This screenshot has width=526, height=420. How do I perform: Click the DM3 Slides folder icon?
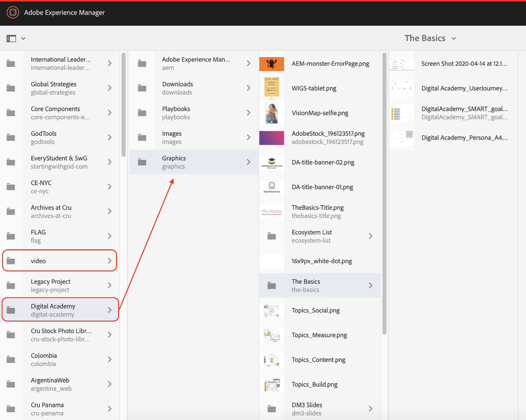pos(272,409)
